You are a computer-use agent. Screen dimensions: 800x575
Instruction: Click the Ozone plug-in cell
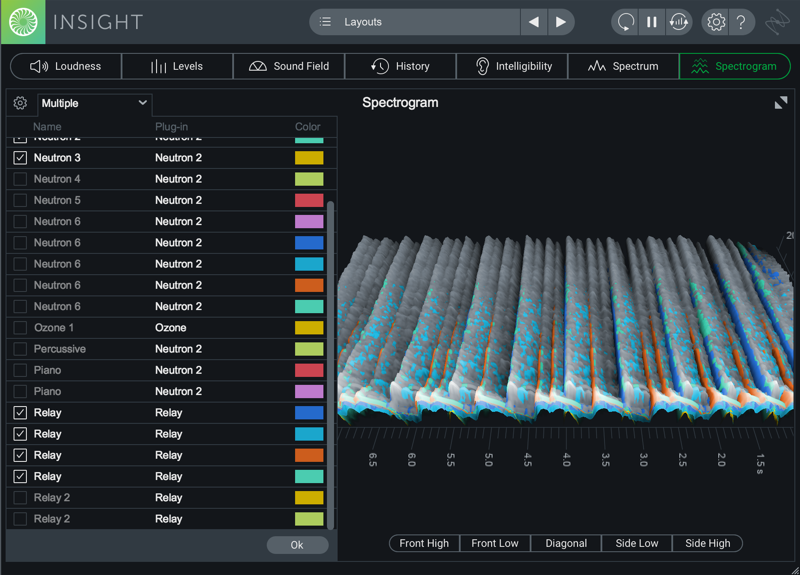coord(170,328)
